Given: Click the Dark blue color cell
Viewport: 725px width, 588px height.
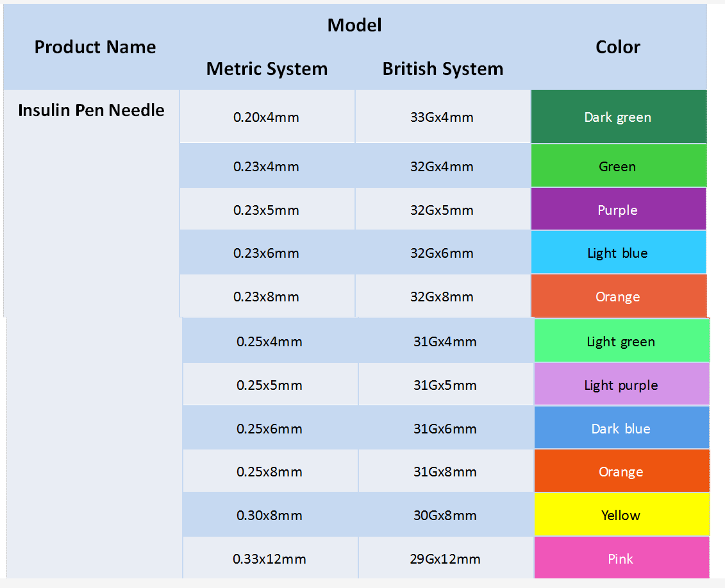Looking at the screenshot, I should coord(621,429).
